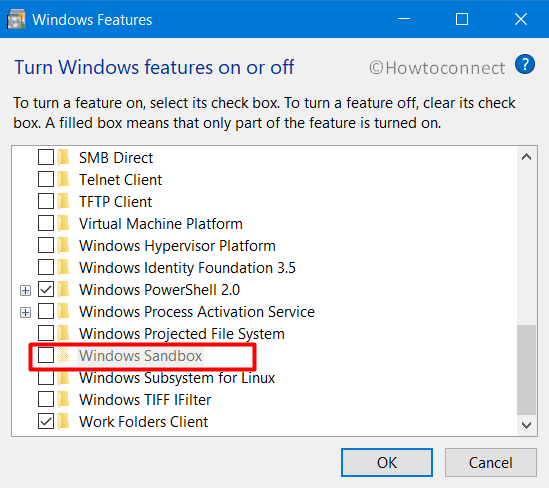Click the SMB Direct folder icon
The image size is (549, 488).
63,157
